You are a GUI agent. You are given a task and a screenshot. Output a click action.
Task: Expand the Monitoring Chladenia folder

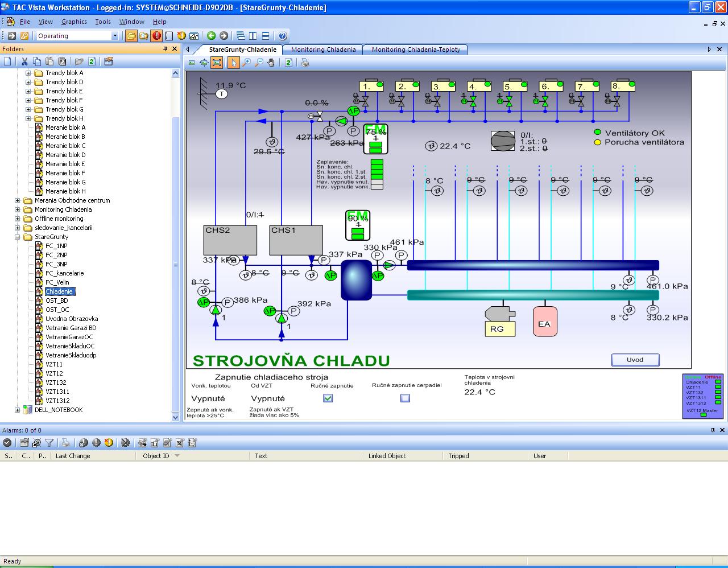point(17,209)
